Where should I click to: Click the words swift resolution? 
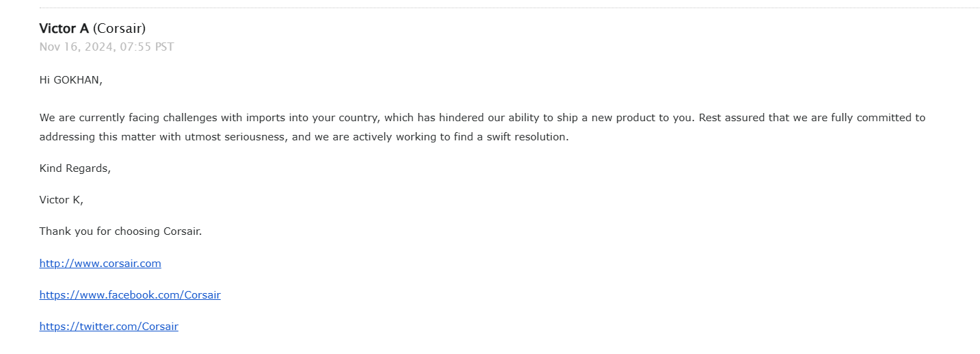click(526, 136)
